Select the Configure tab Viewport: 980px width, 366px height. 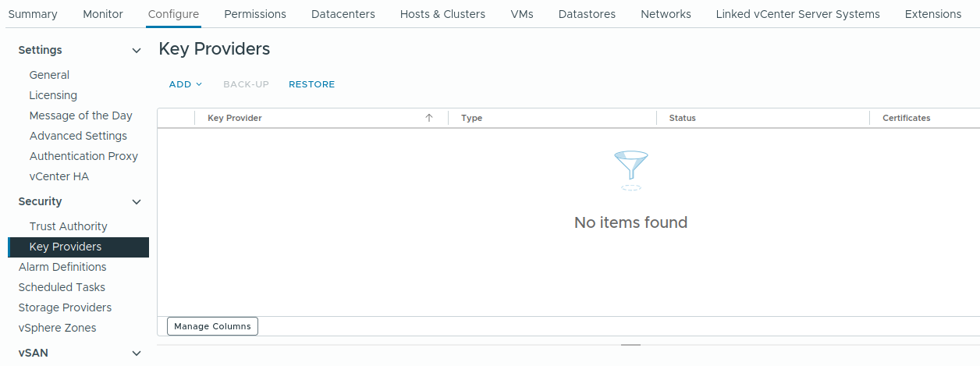(173, 14)
